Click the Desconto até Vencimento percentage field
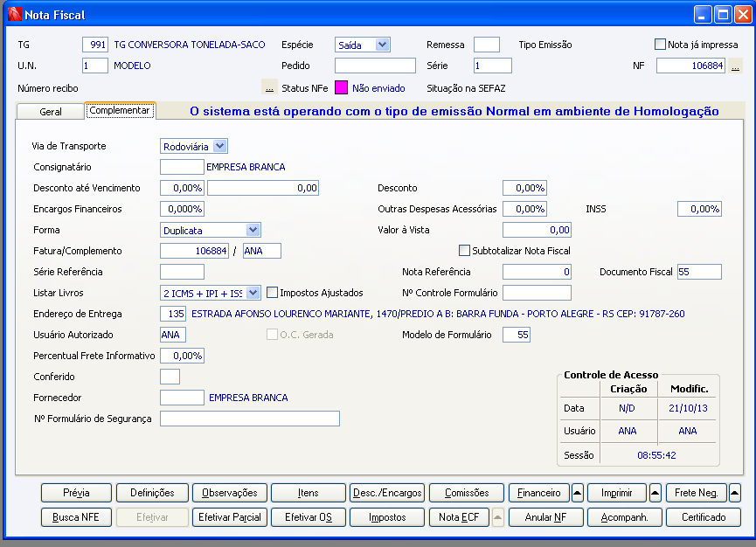 pyautogui.click(x=182, y=188)
